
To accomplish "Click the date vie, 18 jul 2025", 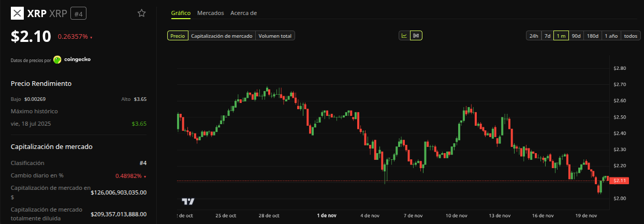I will pos(31,124).
